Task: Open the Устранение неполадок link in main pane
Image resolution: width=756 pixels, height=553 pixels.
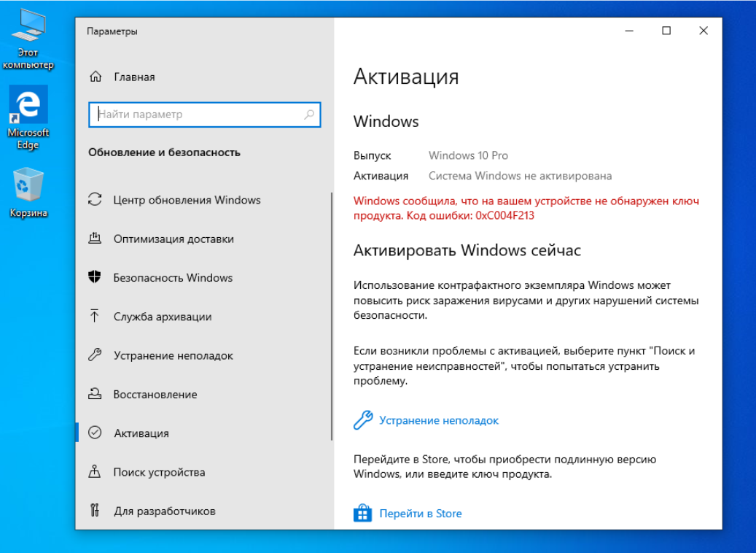Action: [x=439, y=420]
